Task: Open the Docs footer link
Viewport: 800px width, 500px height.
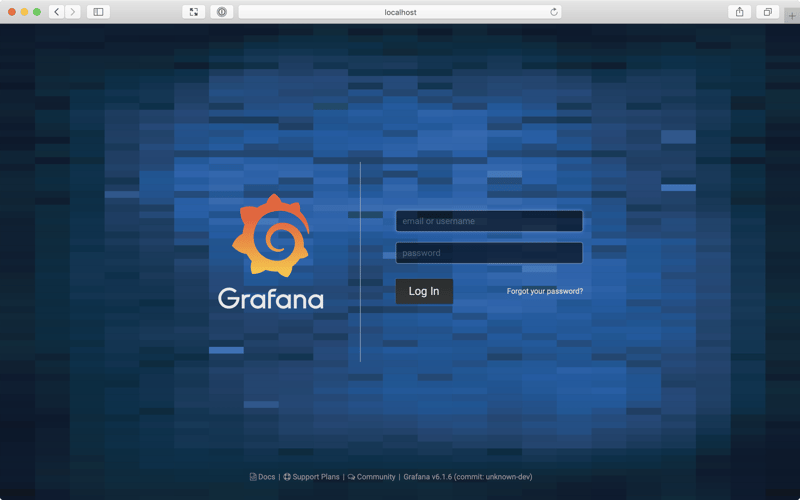Action: [263, 477]
